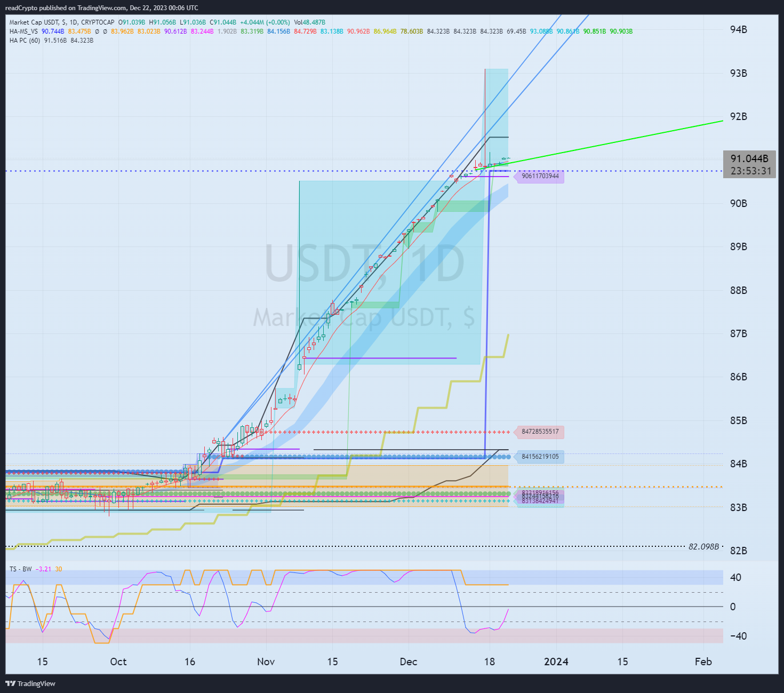The image size is (784, 693).
Task: Click the 82B price axis label
Action: tap(739, 551)
